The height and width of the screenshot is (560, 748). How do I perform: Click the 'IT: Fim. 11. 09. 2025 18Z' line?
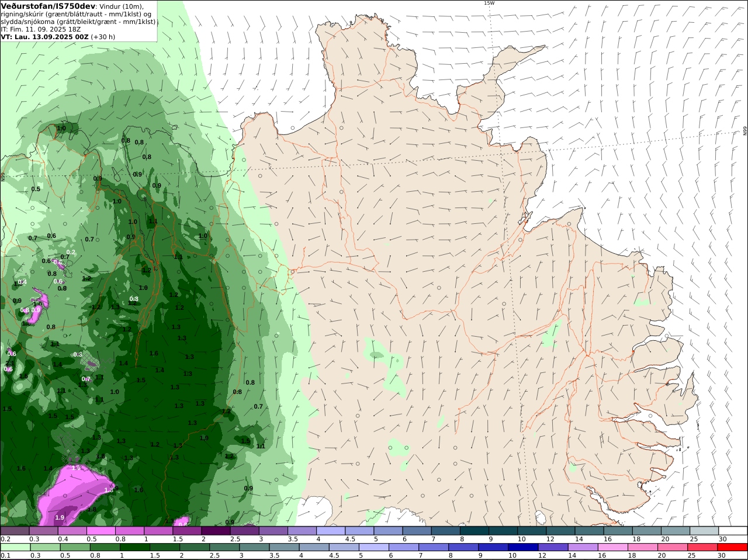pyautogui.click(x=41, y=29)
